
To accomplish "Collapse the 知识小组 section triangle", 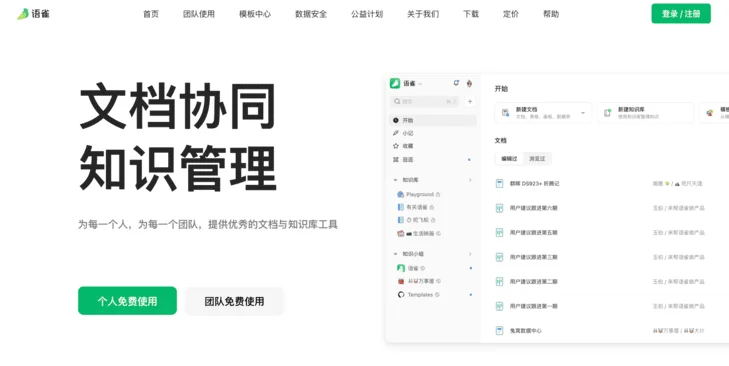I will pos(395,254).
